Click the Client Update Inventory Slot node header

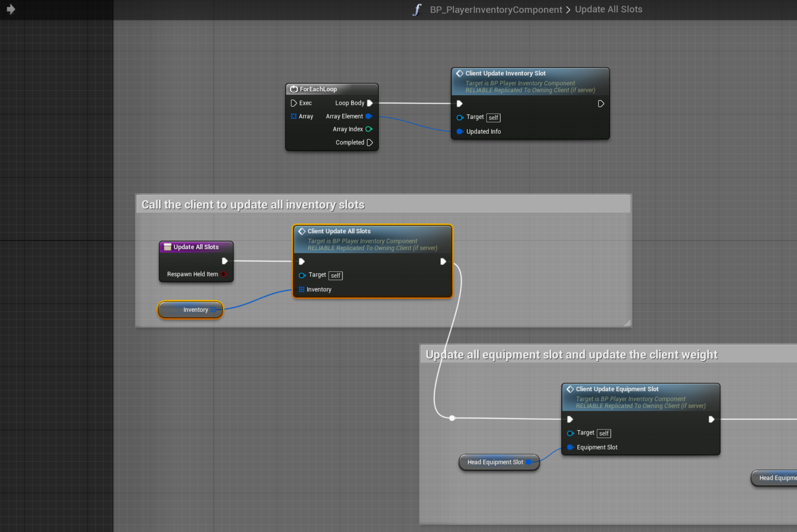(x=505, y=73)
